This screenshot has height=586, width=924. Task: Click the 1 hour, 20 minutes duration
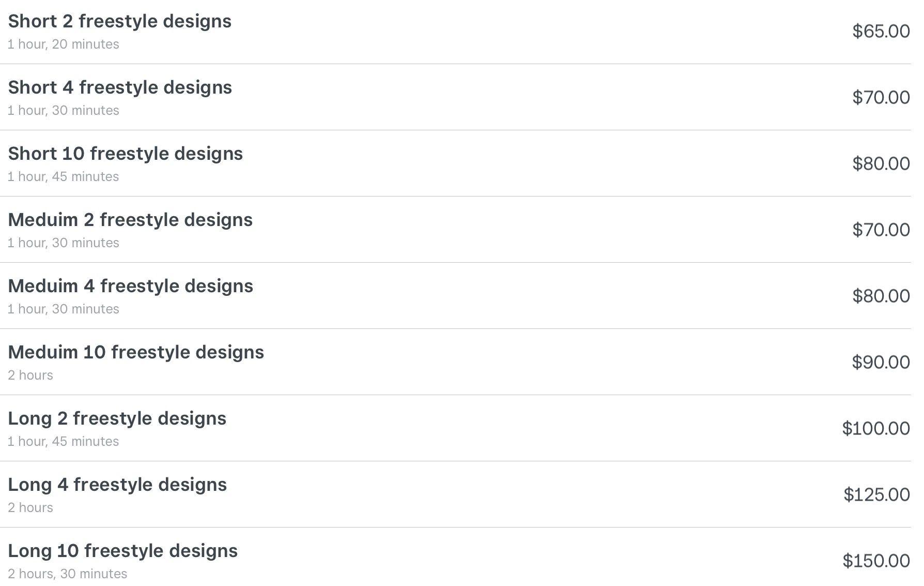click(x=63, y=44)
